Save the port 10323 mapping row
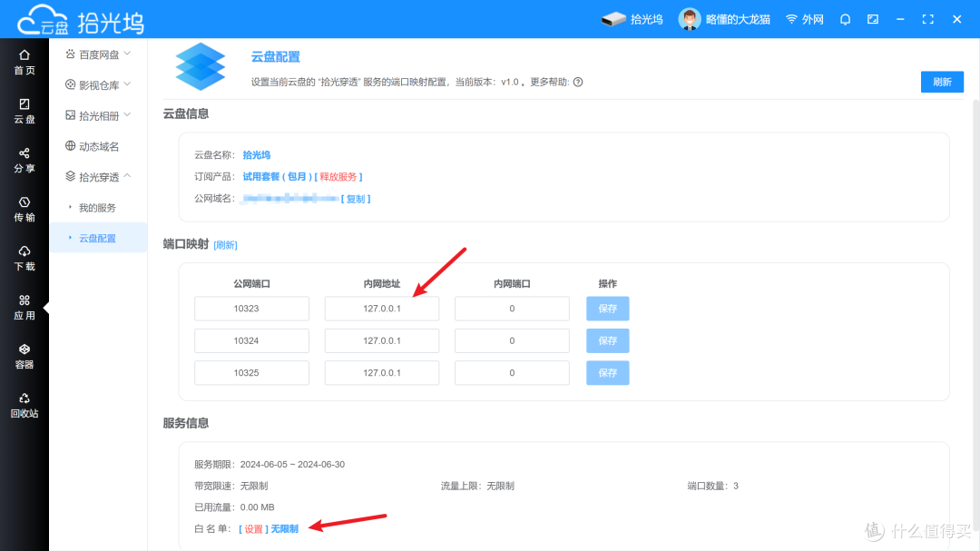980x551 pixels. pyautogui.click(x=607, y=309)
